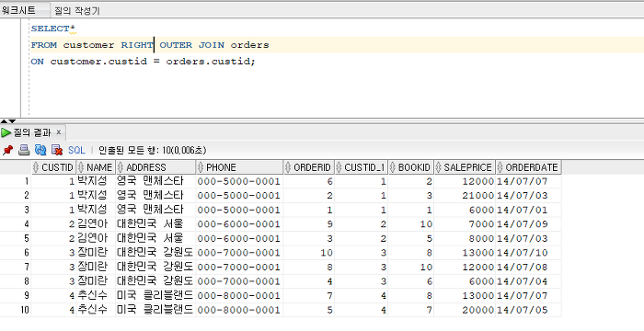Click sort icon of BOOKID column header

(x=393, y=167)
